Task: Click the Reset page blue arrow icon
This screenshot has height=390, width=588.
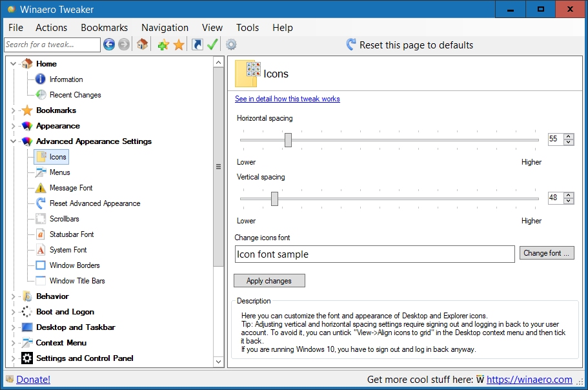Action: pos(351,45)
